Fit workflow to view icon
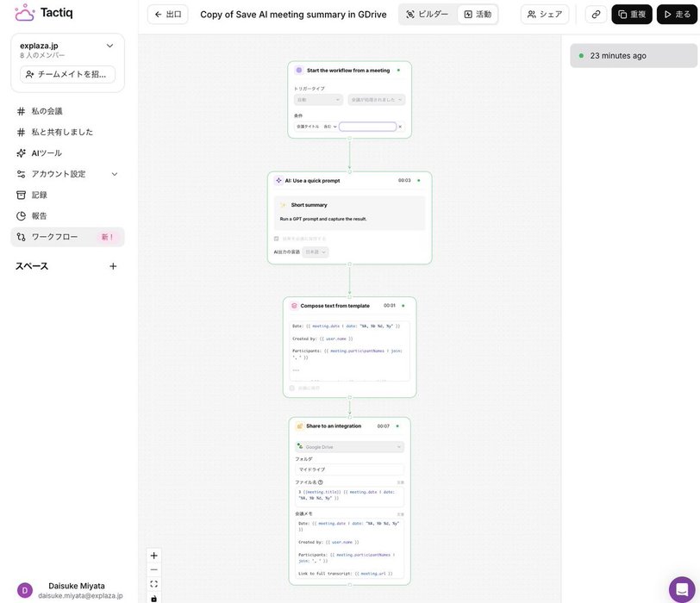 click(x=154, y=584)
